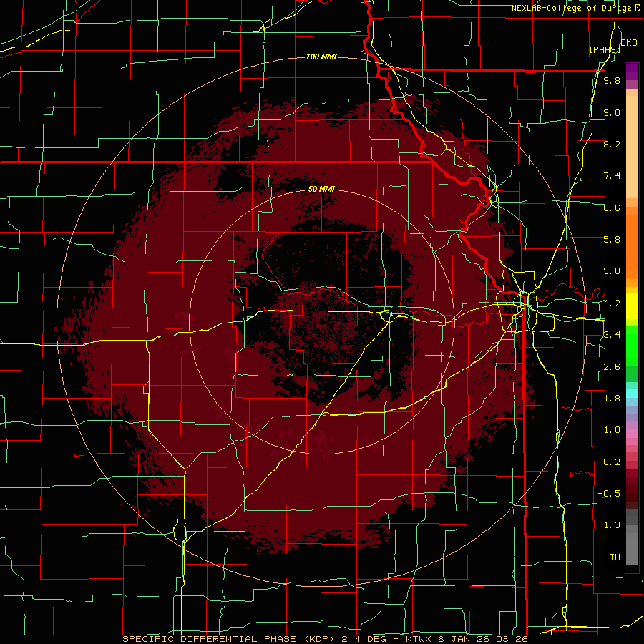Screen dimensions: 644x644
Task: Click the 6.6 value on the color scale
Action: 612,208
